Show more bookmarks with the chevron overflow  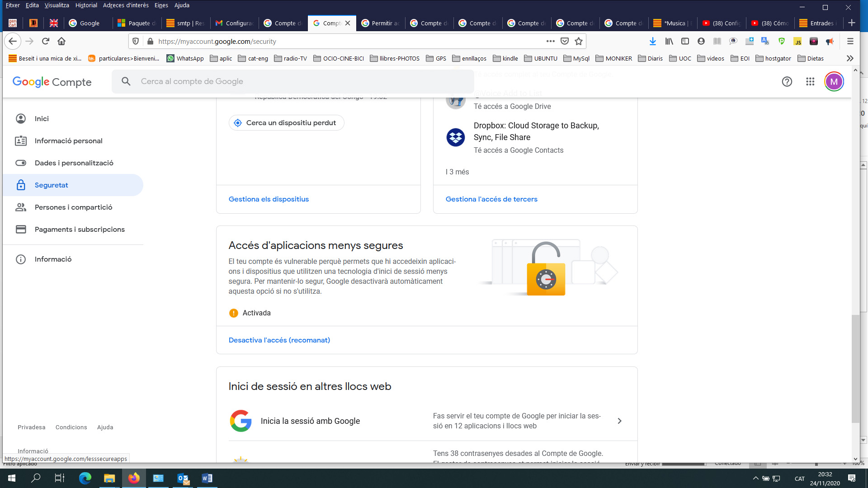[x=850, y=58]
